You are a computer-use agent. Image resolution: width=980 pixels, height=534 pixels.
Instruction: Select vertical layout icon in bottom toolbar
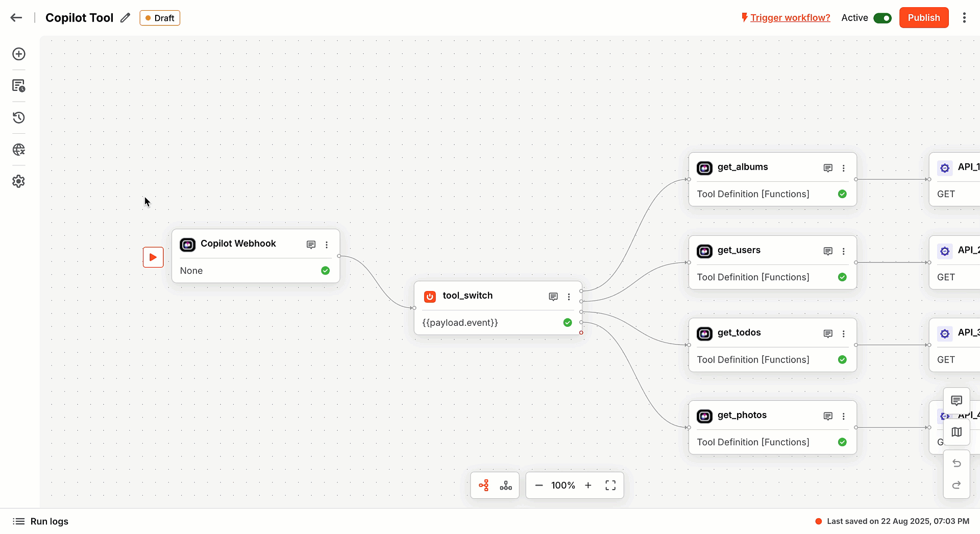pyautogui.click(x=506, y=486)
